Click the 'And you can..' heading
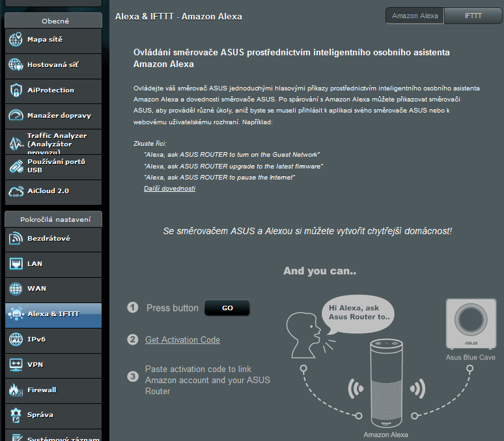The image size is (504, 441). click(x=320, y=271)
